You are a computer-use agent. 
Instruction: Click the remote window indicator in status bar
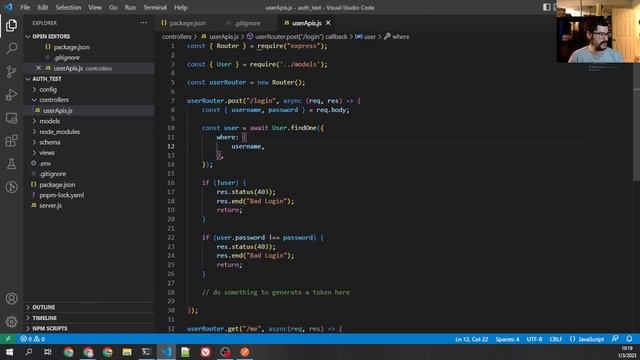pos(8,339)
